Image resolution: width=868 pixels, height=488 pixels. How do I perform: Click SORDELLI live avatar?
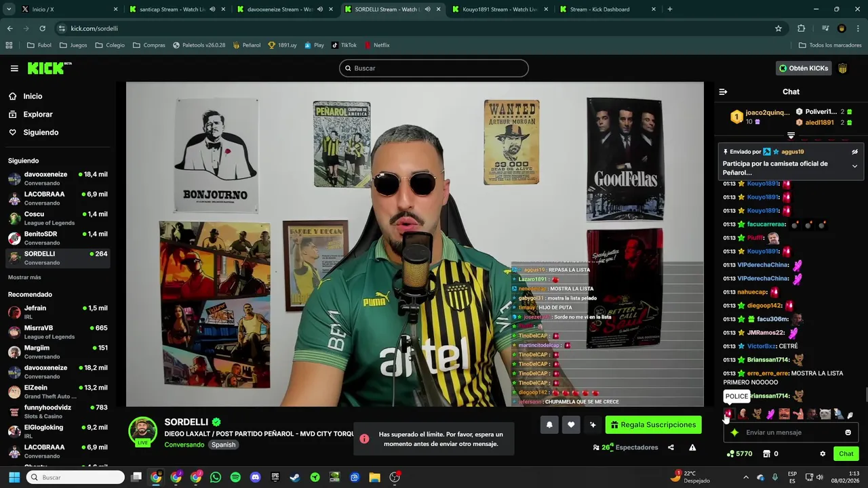pos(142,431)
